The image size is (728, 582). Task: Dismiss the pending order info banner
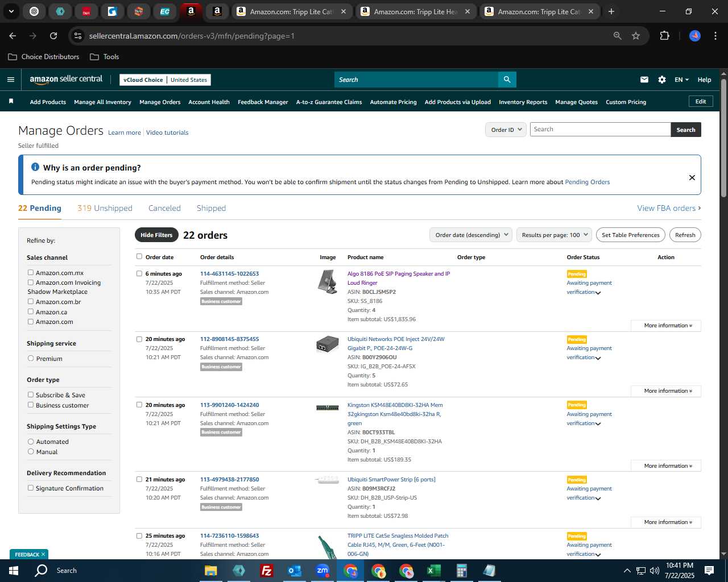pos(692,177)
